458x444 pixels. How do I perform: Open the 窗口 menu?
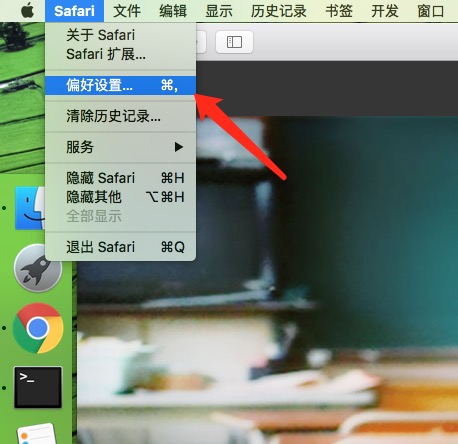(431, 11)
